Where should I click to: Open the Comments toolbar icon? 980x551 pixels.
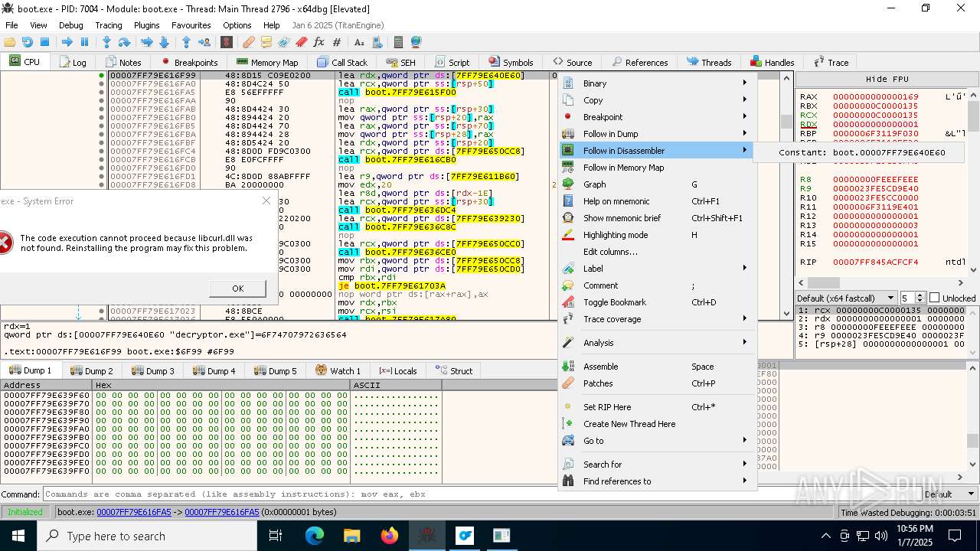(266, 42)
